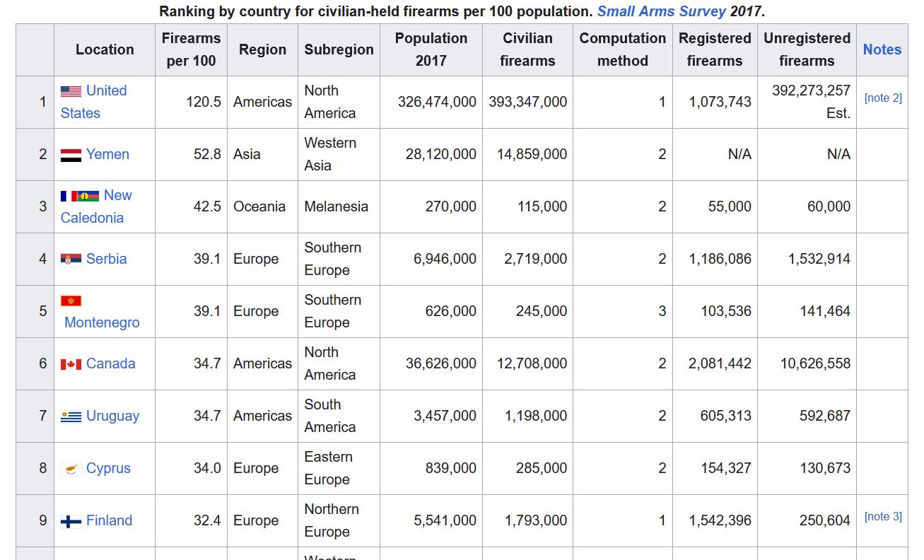Image resolution: width=924 pixels, height=560 pixels.
Task: Open footnote note 3 for Finland
Action: tap(883, 516)
